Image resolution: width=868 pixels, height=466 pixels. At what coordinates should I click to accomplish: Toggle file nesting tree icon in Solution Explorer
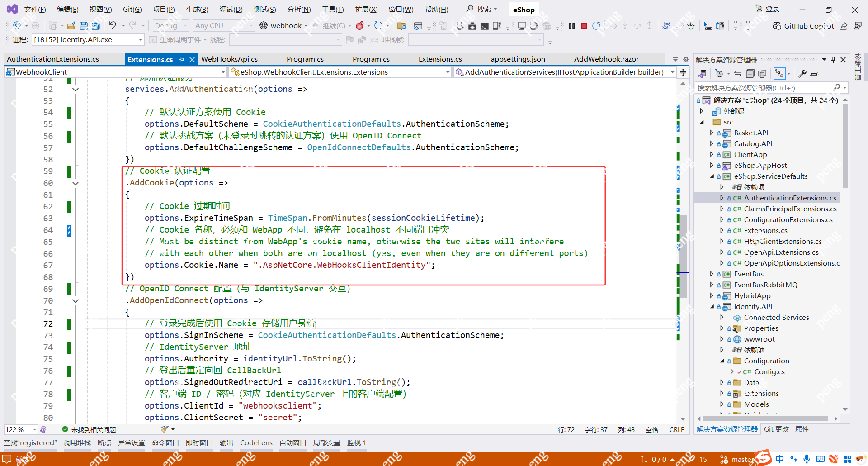[779, 73]
